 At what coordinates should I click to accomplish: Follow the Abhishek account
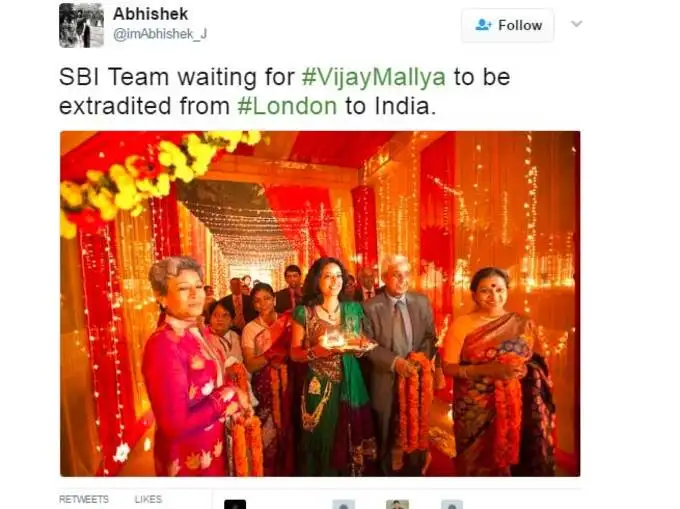tap(507, 25)
